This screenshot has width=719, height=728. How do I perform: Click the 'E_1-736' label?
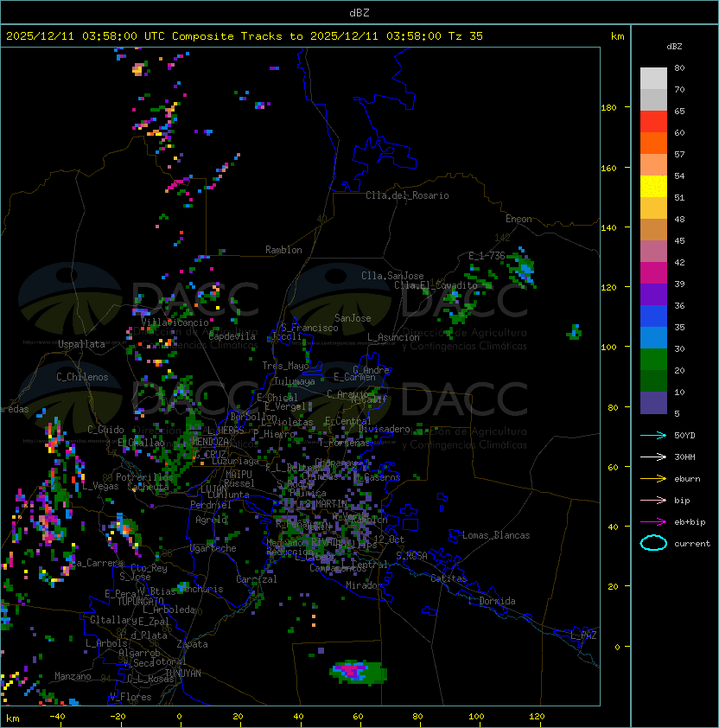click(x=487, y=255)
